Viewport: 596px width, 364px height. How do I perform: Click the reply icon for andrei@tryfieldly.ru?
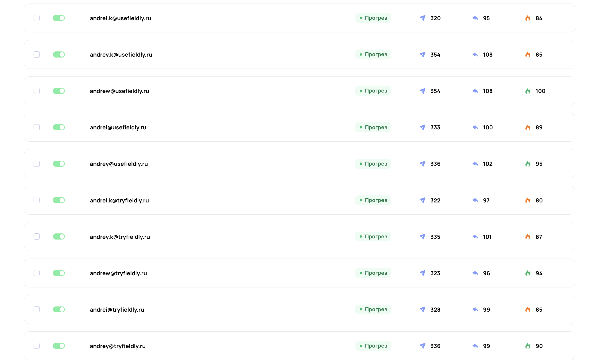pos(475,309)
